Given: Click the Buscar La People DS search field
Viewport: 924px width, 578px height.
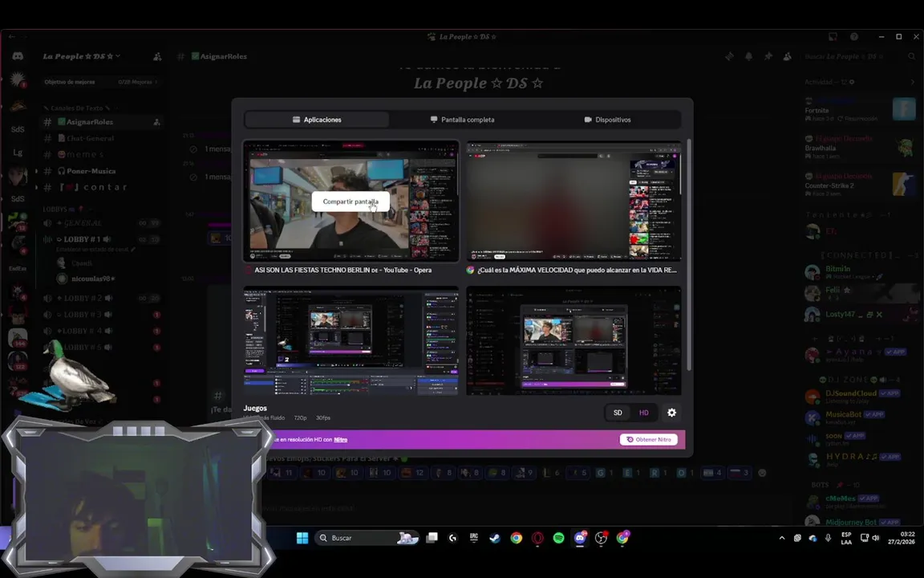Looking at the screenshot, I should pyautogui.click(x=859, y=57).
